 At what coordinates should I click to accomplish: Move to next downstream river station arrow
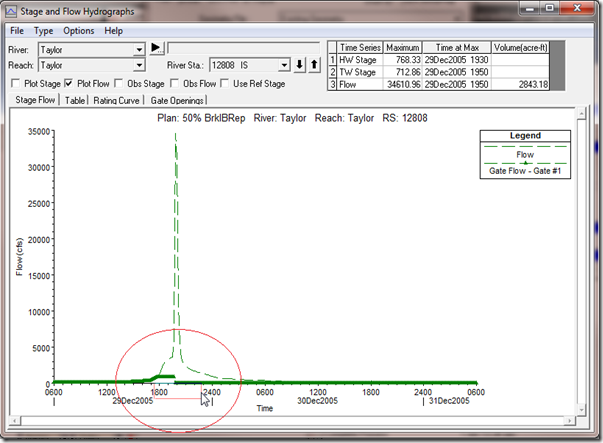click(x=300, y=65)
